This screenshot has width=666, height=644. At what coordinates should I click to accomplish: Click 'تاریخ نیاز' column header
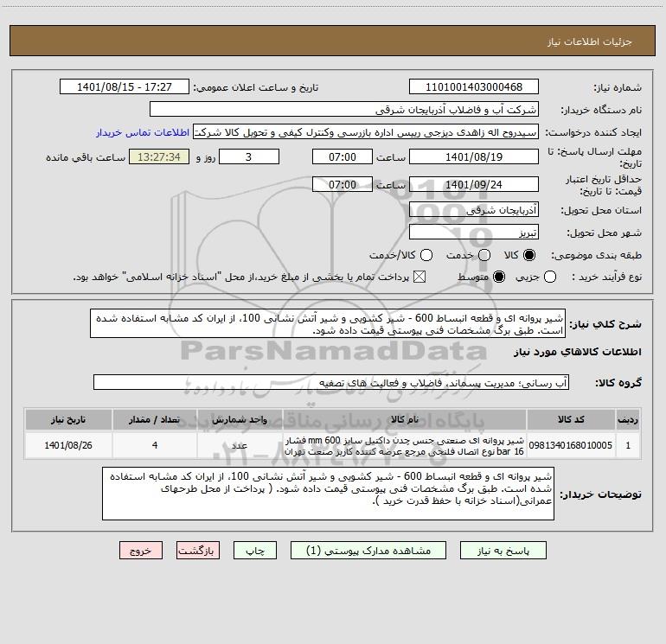click(68, 419)
